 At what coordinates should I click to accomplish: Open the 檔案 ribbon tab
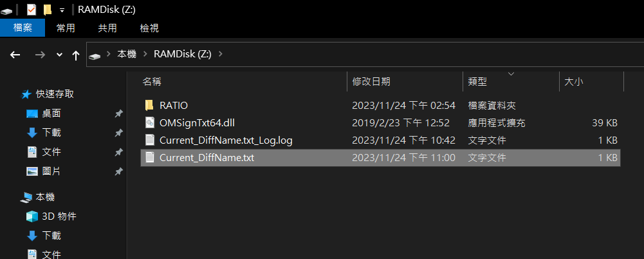[22, 28]
